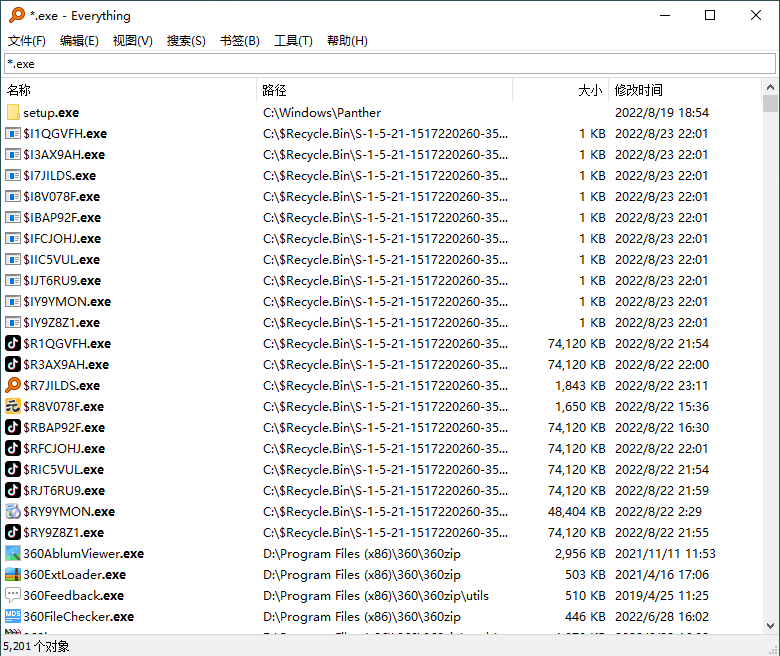Image resolution: width=780 pixels, height=656 pixels.
Task: Click icon next to $IFCJOHJ.exe
Action: pyautogui.click(x=13, y=238)
